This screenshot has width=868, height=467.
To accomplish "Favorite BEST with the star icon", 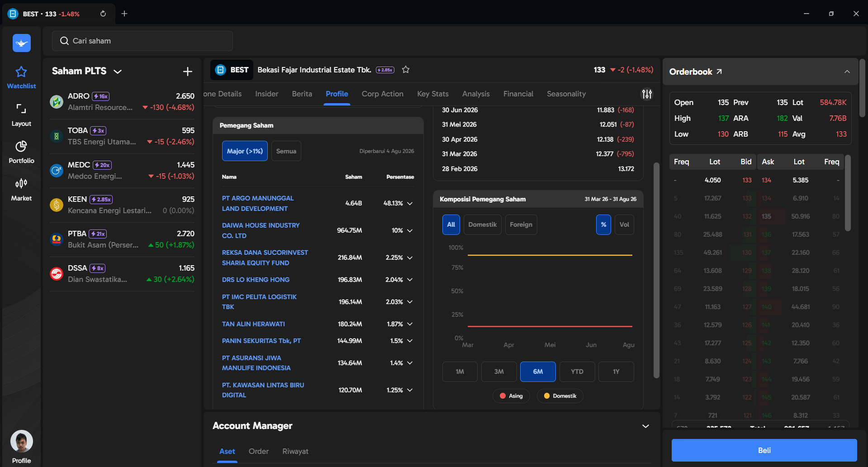I will (x=406, y=70).
